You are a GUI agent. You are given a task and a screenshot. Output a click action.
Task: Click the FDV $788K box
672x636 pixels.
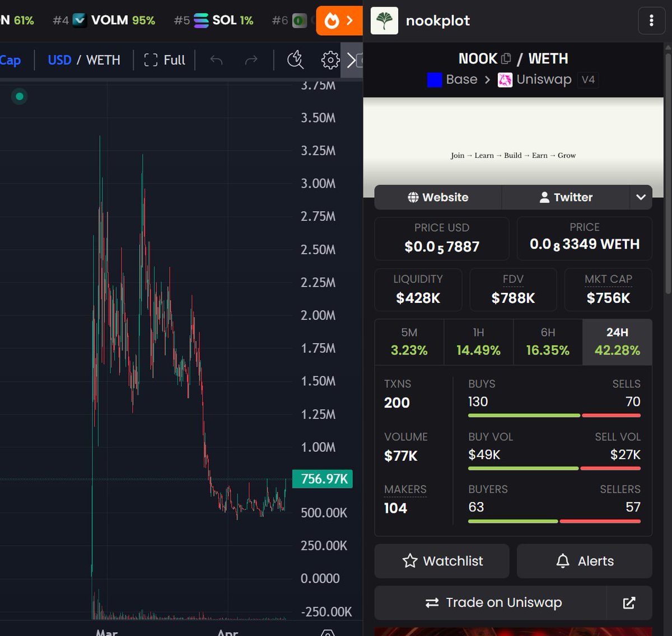[x=513, y=289]
